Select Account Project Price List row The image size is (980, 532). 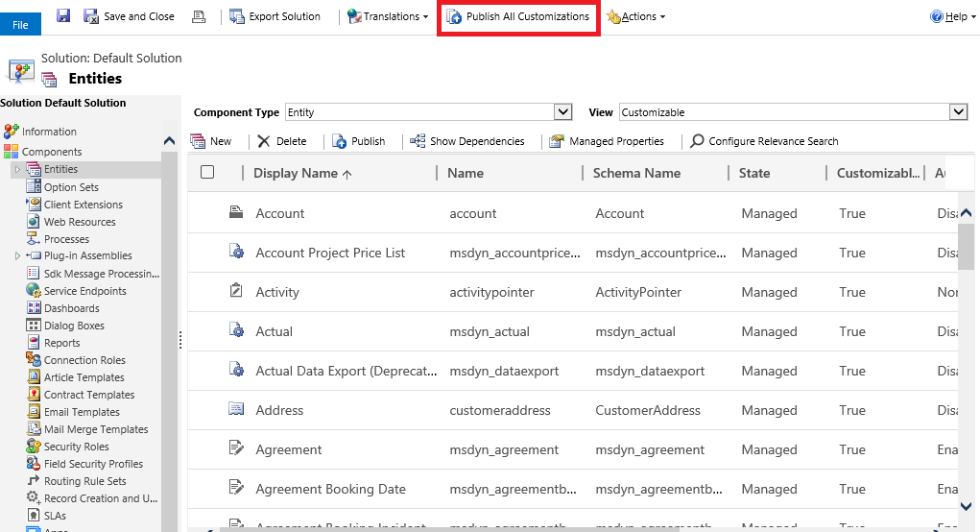tap(573, 253)
